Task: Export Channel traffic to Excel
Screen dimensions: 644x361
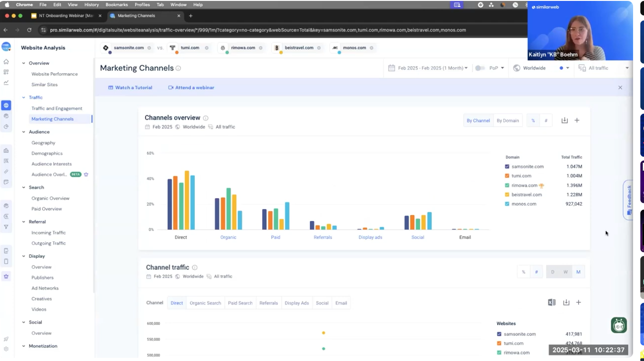Action: [552, 302]
